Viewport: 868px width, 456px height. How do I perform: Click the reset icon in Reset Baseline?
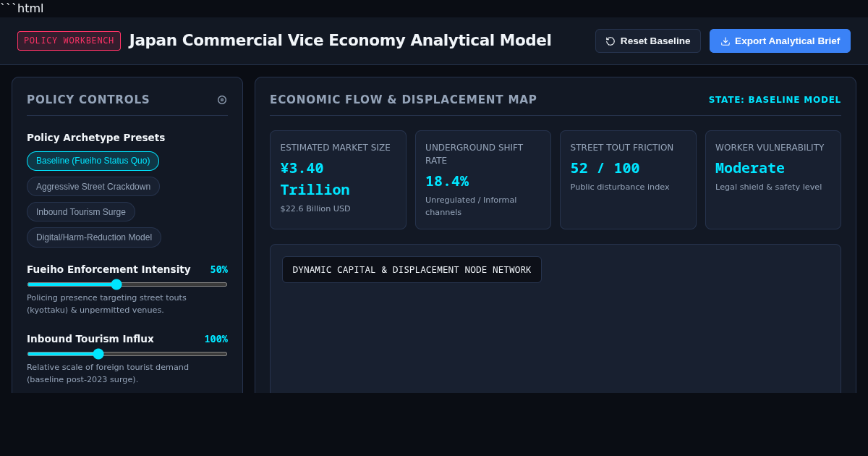tap(610, 41)
